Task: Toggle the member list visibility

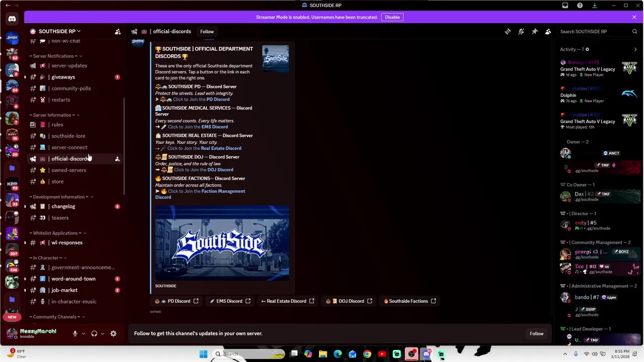Action: point(548,32)
